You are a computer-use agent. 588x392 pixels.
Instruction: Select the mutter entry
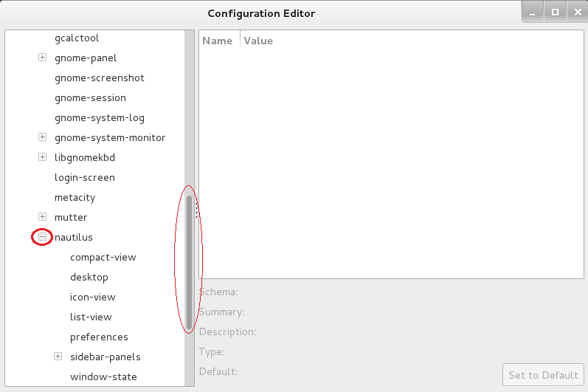pyautogui.click(x=71, y=217)
